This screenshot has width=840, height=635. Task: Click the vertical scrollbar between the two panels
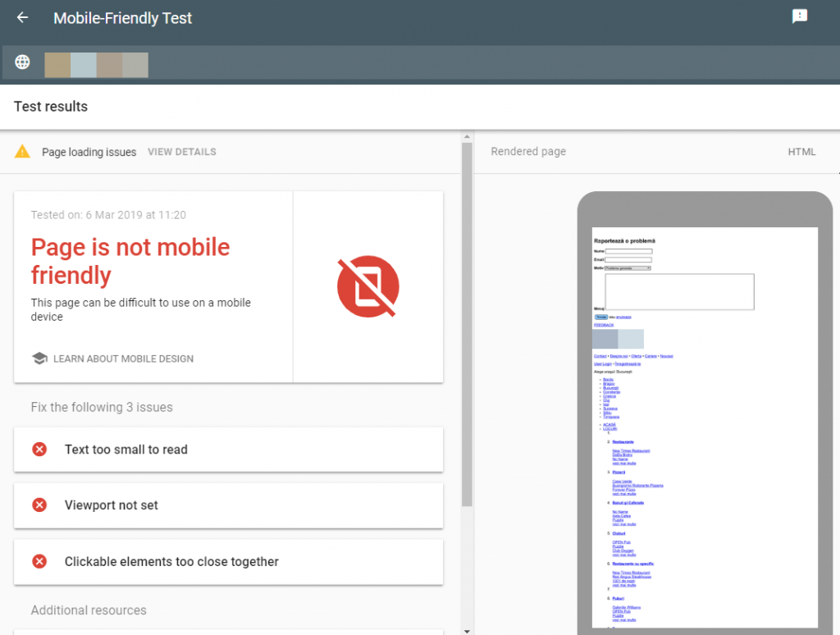pyautogui.click(x=468, y=328)
